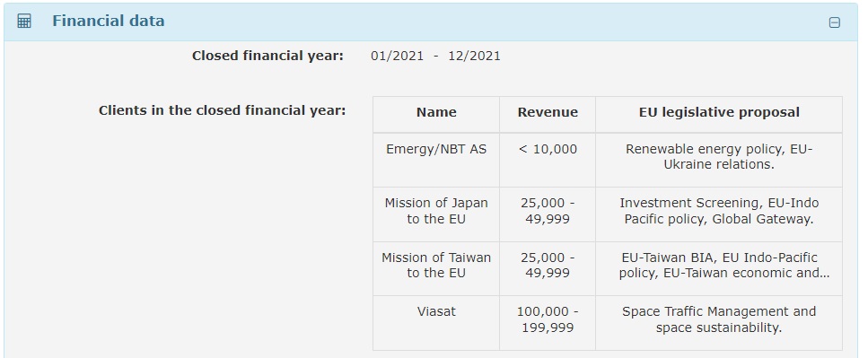Click the 01/2021 - 12/2021 date range
Screen dimensions: 868x358
pos(435,56)
